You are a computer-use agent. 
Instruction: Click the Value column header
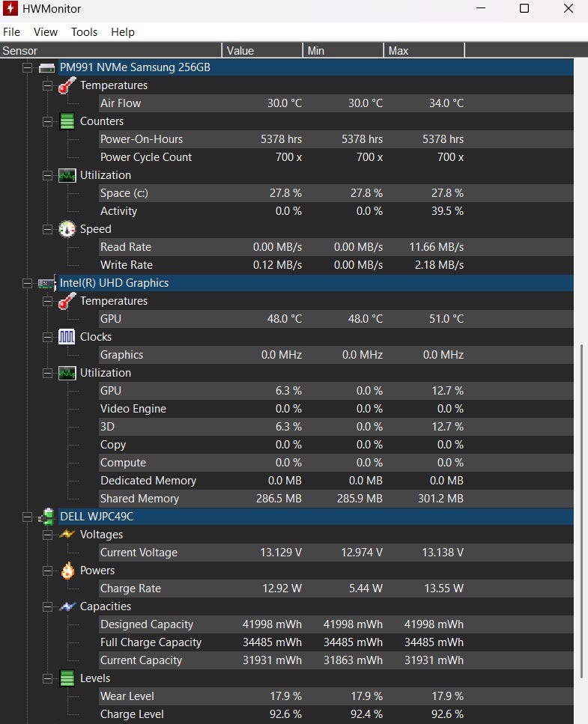(x=262, y=51)
